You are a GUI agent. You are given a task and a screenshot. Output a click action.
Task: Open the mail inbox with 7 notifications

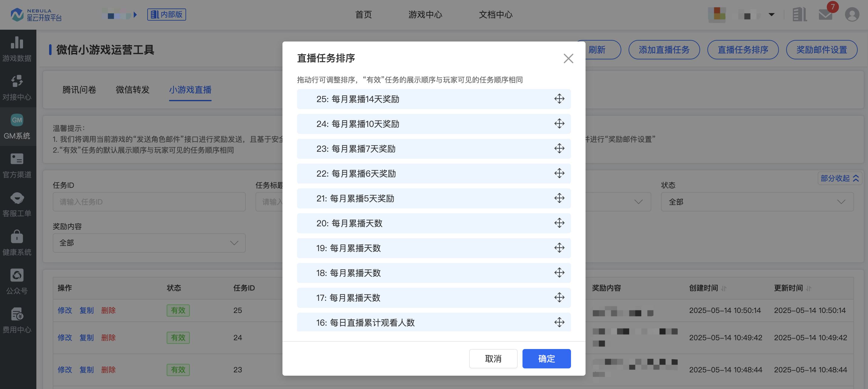click(x=826, y=15)
